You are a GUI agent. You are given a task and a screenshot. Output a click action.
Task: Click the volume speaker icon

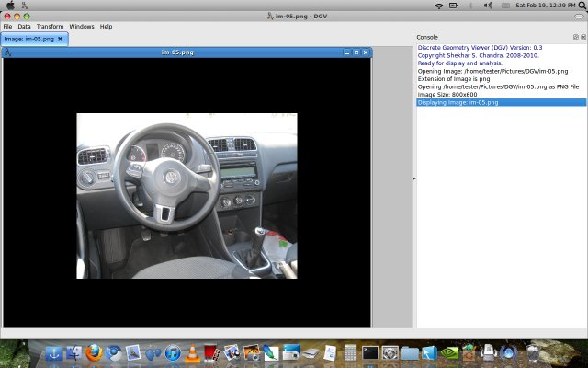click(x=487, y=6)
